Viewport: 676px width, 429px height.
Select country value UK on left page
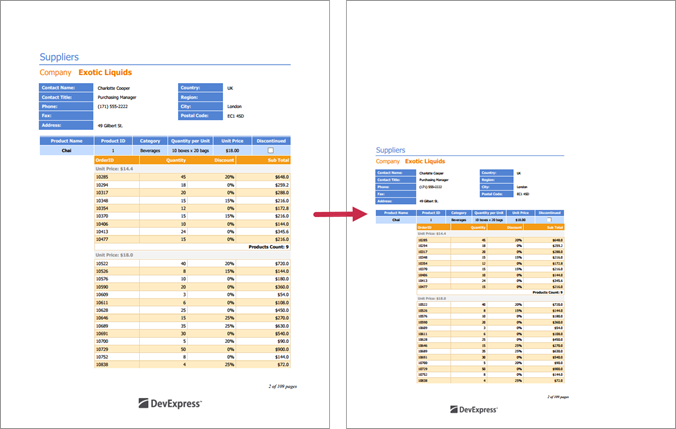pos(230,88)
